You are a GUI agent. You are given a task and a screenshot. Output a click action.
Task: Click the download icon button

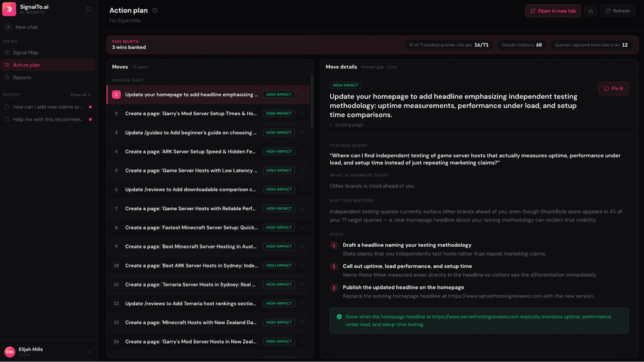click(x=591, y=11)
